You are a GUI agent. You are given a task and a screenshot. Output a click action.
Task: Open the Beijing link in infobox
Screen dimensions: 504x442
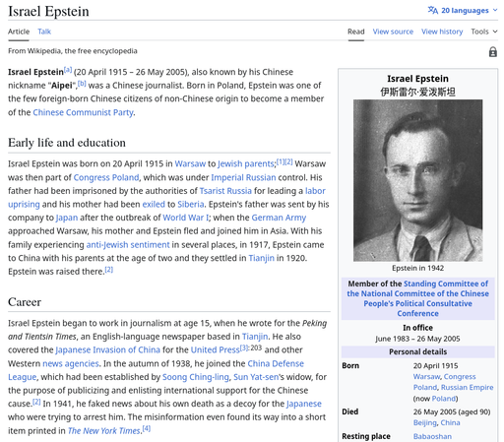click(425, 422)
